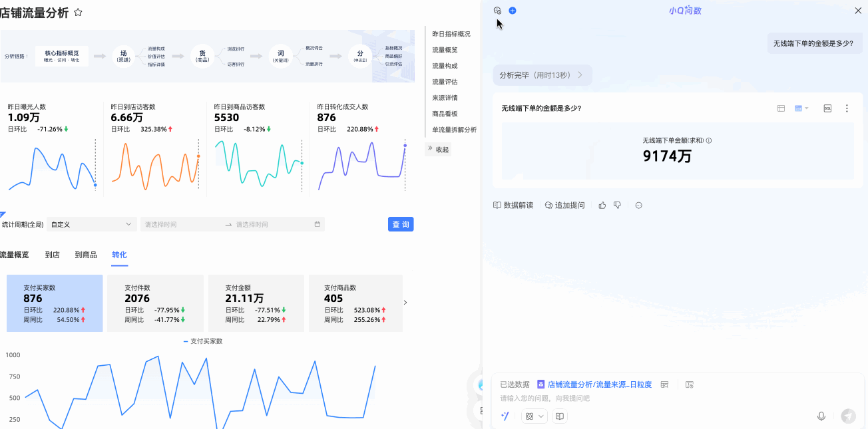Jump to 单流量拆解分析 in side navigation
This screenshot has width=868, height=429.
(x=455, y=130)
